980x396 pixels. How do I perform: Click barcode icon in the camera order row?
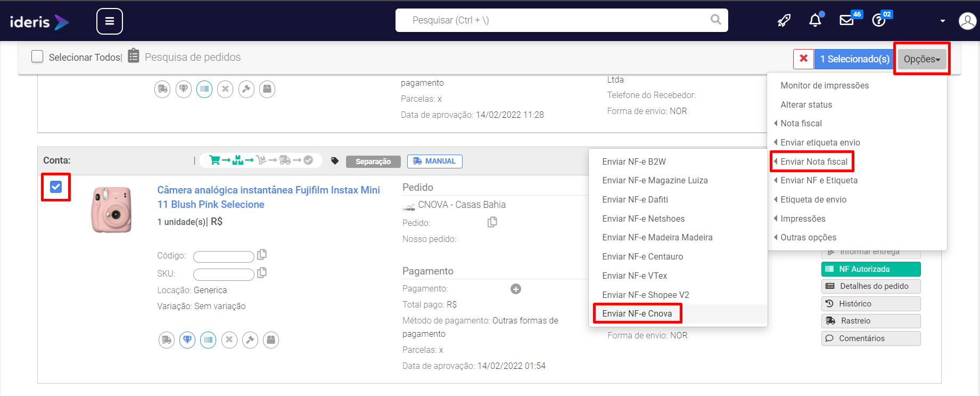(208, 340)
